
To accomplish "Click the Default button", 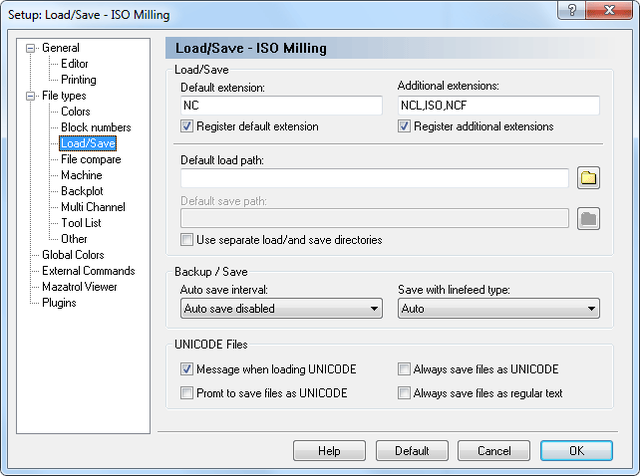I will [x=412, y=451].
